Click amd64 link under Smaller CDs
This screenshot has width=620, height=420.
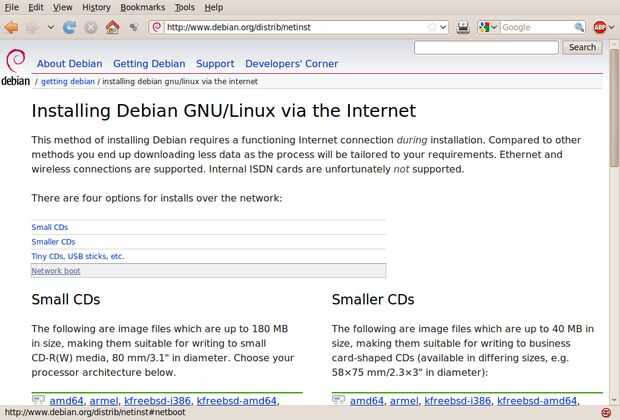coord(367,401)
